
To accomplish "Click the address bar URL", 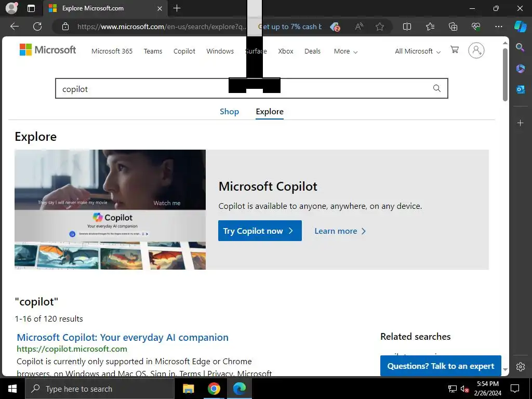I will pos(162,26).
